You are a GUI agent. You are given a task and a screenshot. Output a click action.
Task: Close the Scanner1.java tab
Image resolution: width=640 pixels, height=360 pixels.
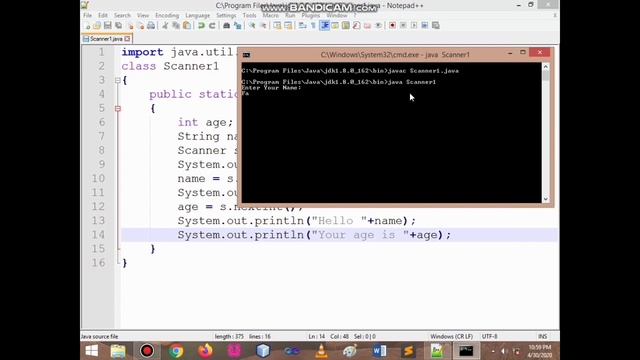pos(128,39)
